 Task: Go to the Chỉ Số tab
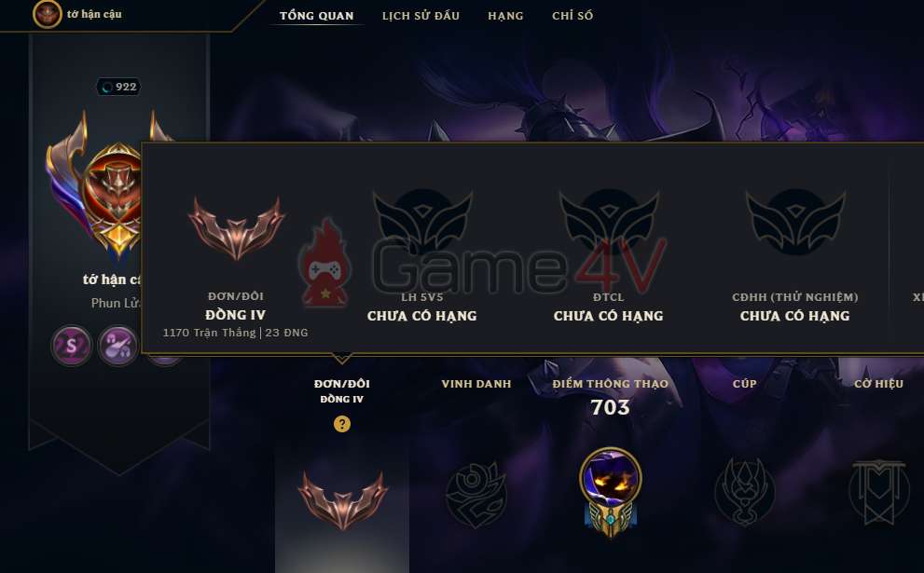pyautogui.click(x=572, y=16)
